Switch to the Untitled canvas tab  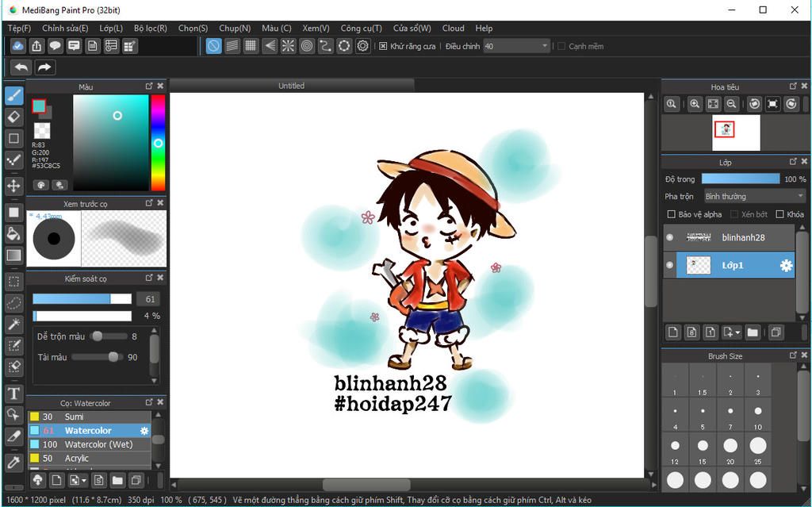(292, 86)
